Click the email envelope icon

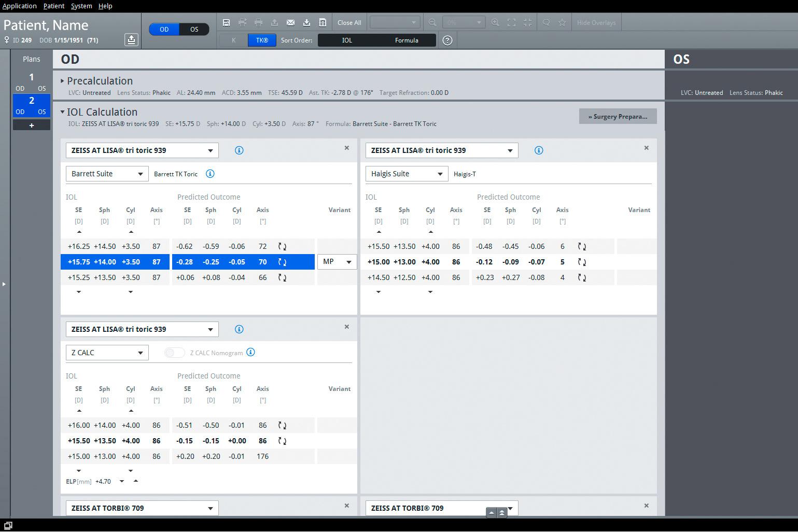(290, 22)
